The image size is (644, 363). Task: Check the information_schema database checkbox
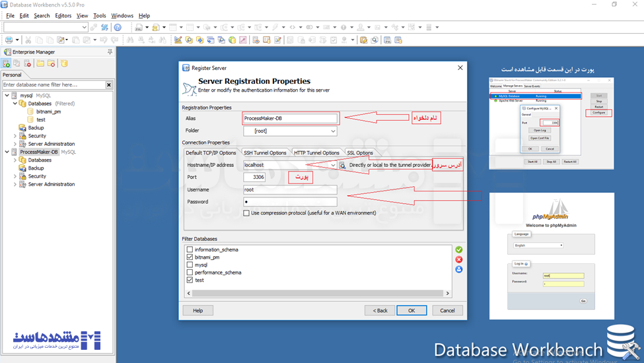point(190,249)
